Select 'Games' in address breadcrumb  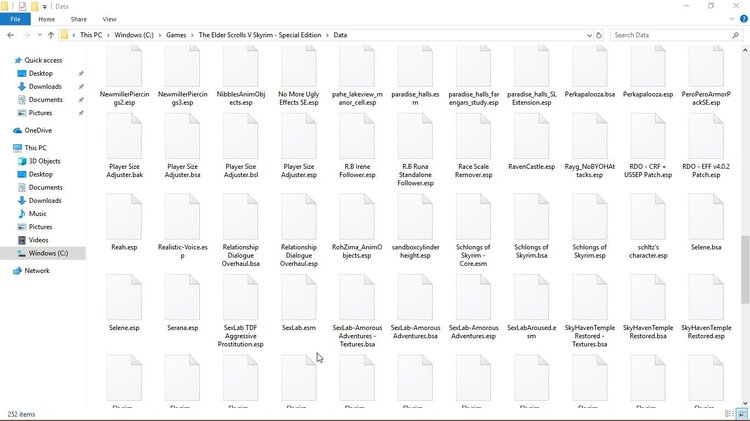(x=176, y=35)
